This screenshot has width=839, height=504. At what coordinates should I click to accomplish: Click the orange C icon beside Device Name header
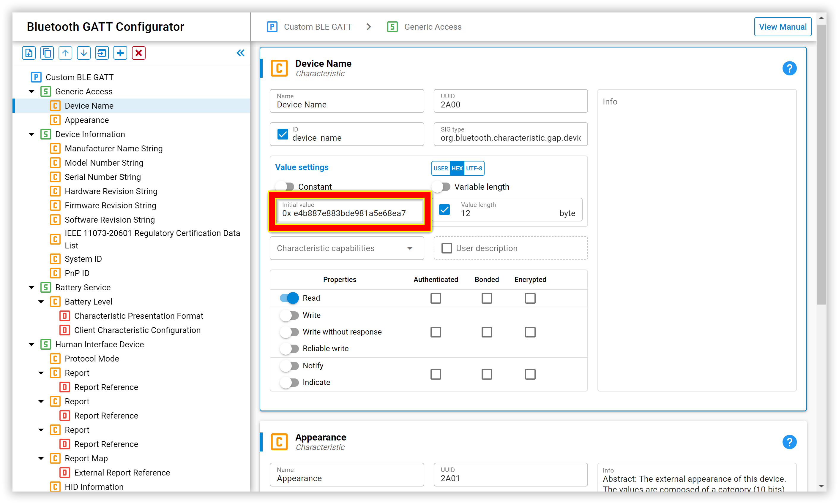tap(279, 68)
